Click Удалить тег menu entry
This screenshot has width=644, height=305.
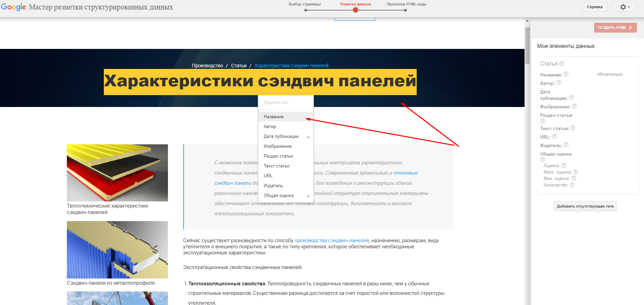pyautogui.click(x=286, y=102)
